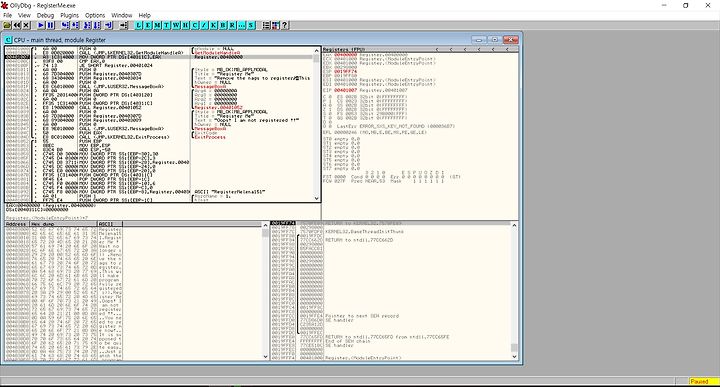Open the Options menu
This screenshot has width=720, height=387.
(95, 15)
